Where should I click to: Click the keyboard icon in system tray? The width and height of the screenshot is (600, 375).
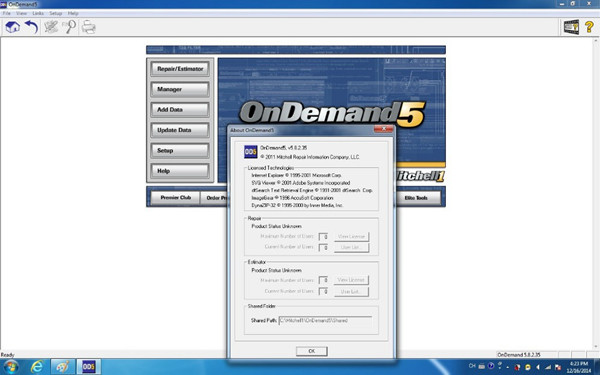(x=482, y=366)
